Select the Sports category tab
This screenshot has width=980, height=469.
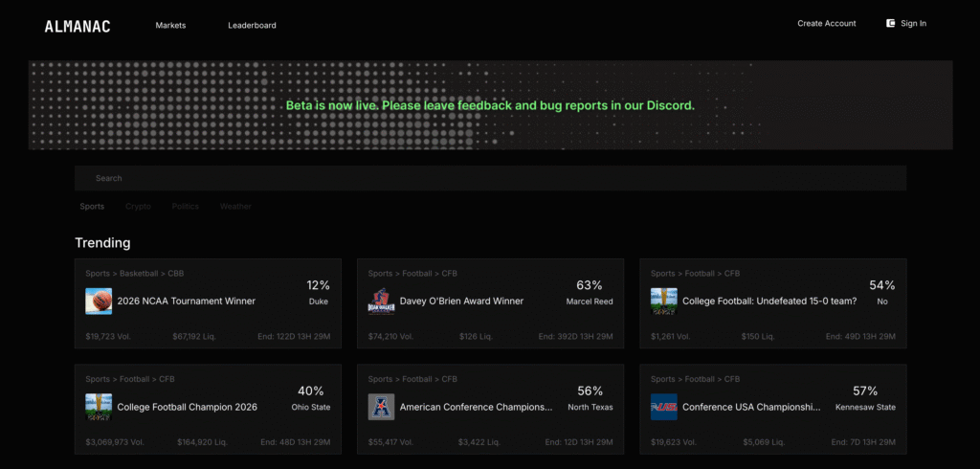[x=92, y=206]
